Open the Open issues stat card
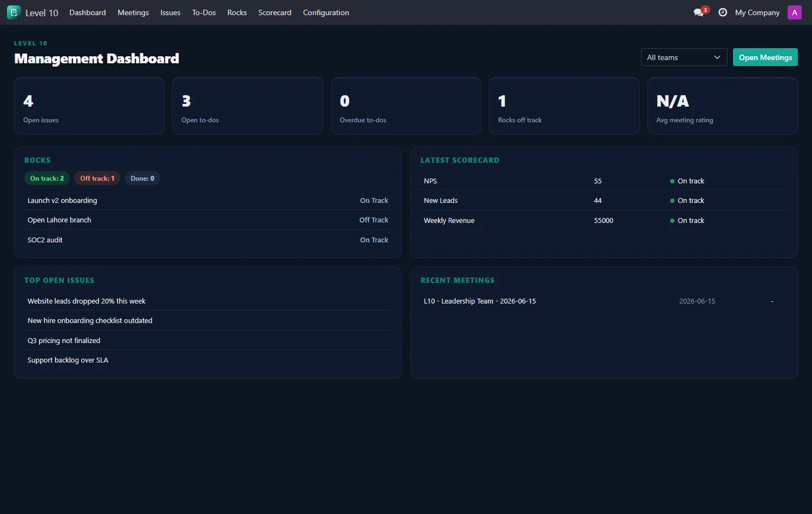Viewport: 812px width, 514px height. click(89, 106)
